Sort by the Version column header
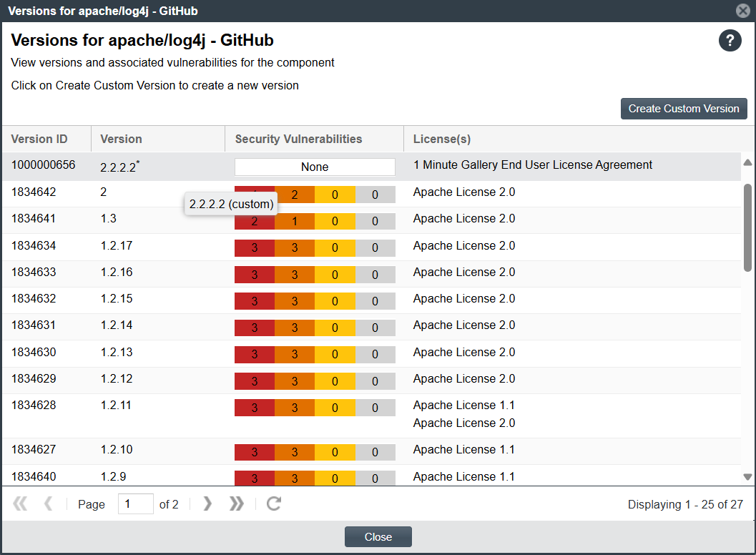The image size is (756, 555). 122,139
